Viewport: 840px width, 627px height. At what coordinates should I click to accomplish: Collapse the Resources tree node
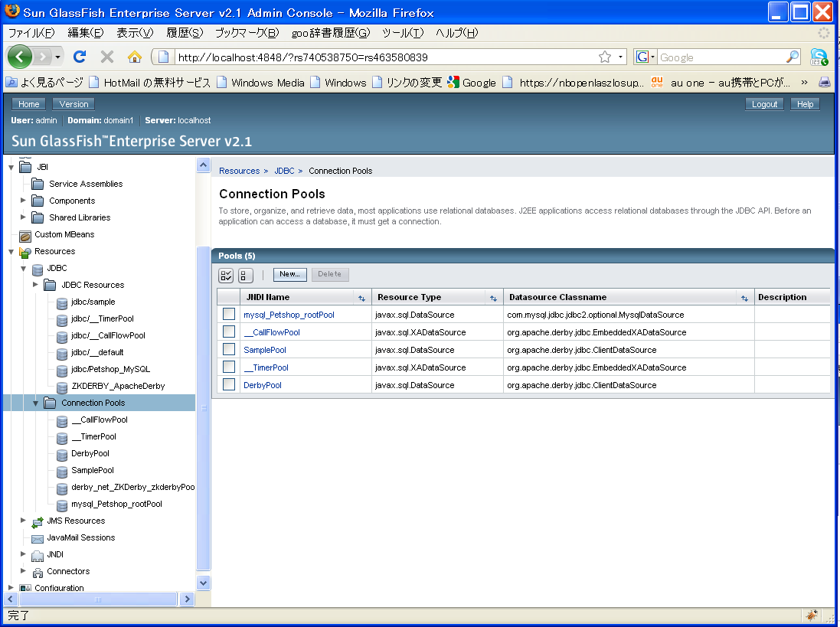coord(11,252)
